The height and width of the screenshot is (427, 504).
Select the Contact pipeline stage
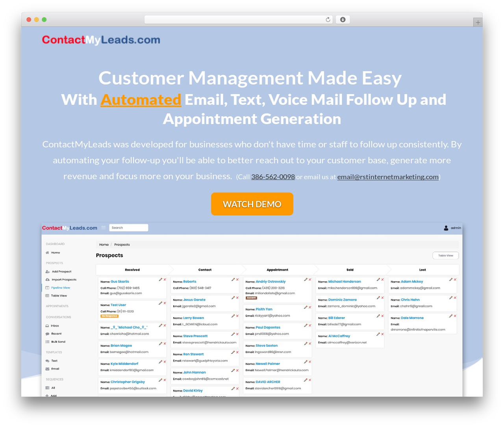tap(205, 270)
